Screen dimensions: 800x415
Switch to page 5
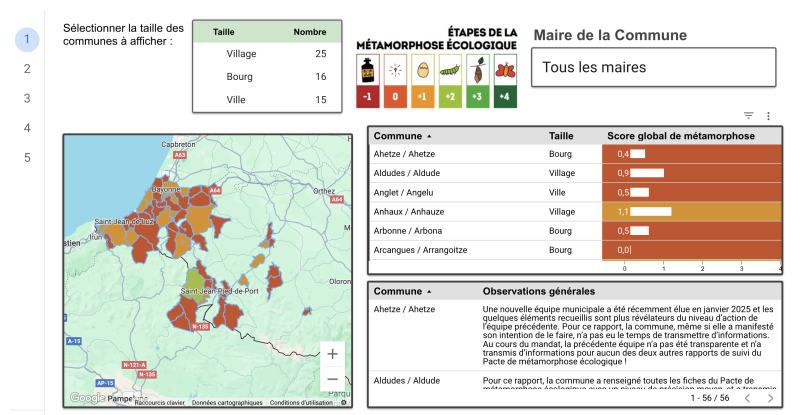coord(27,157)
